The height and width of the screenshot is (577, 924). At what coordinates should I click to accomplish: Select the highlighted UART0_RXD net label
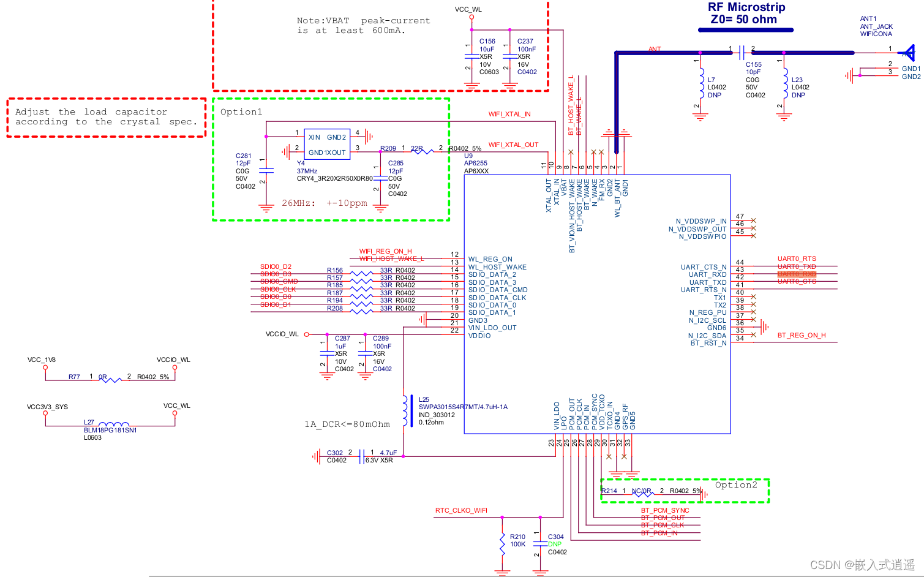pos(797,274)
